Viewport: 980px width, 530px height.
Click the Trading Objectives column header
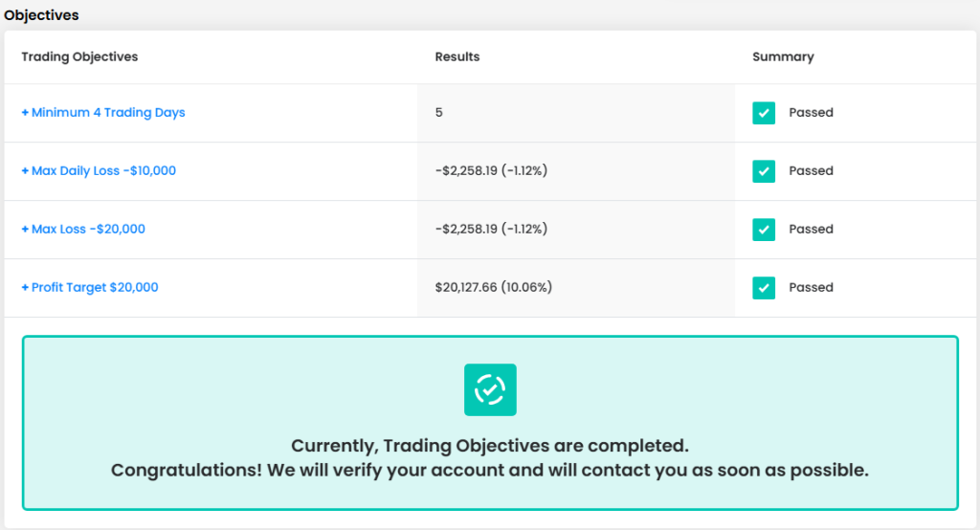click(x=79, y=56)
